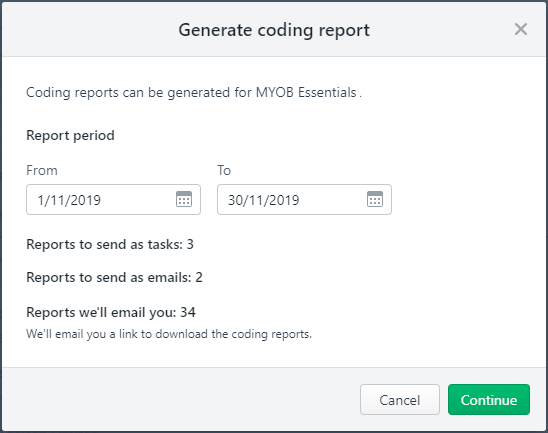Click the Reports to send as tasks line
Viewport: 548px width, 433px height.
pyautogui.click(x=110, y=245)
